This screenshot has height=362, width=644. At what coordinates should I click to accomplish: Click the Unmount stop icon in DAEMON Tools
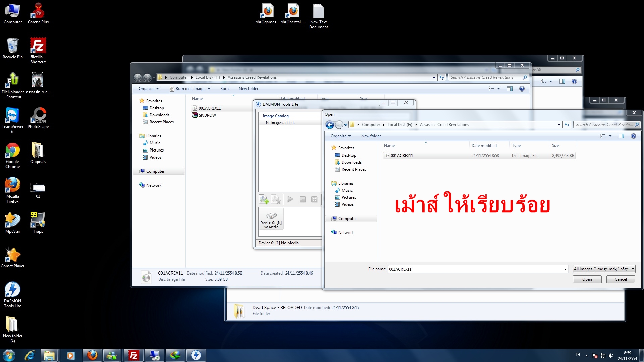[302, 199]
